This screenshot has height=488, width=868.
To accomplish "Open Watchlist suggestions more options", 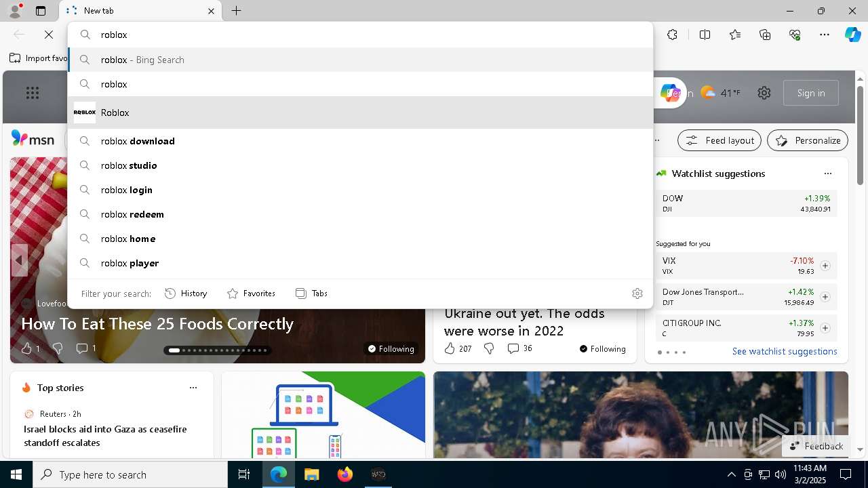I will tap(827, 174).
